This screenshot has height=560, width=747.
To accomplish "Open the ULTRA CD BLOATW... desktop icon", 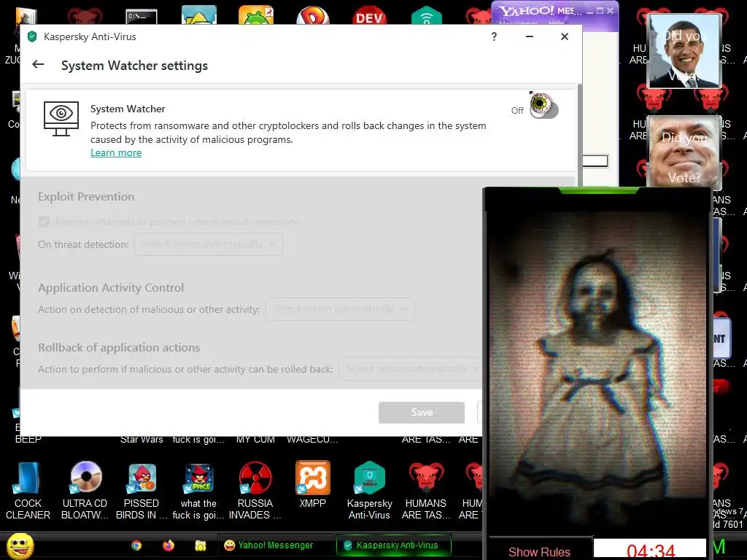I will 85,491.
